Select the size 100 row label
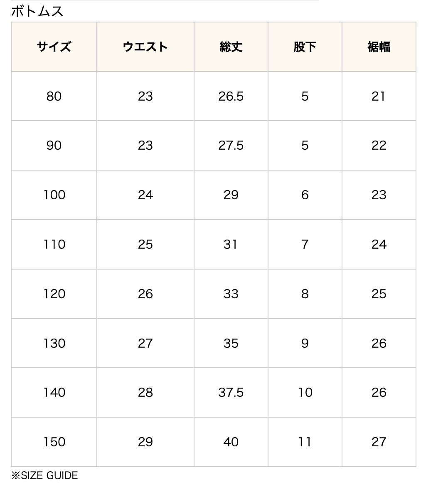 tap(54, 195)
